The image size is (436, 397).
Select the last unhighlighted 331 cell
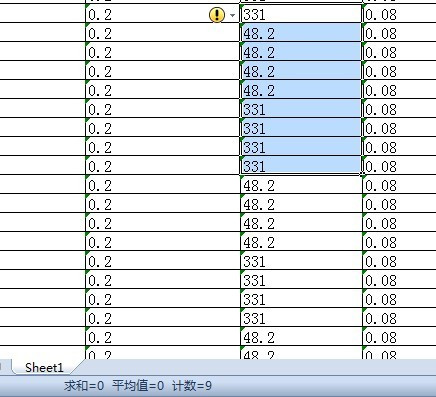301,317
